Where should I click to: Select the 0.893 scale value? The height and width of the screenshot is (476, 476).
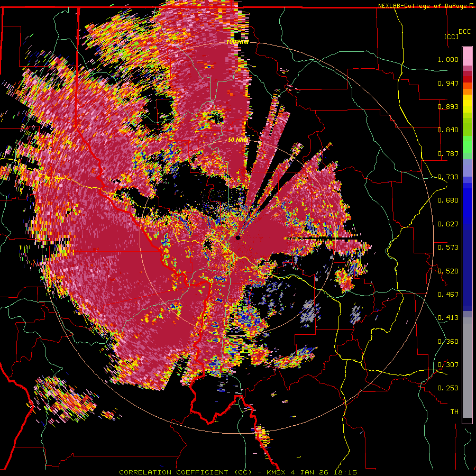(x=448, y=106)
